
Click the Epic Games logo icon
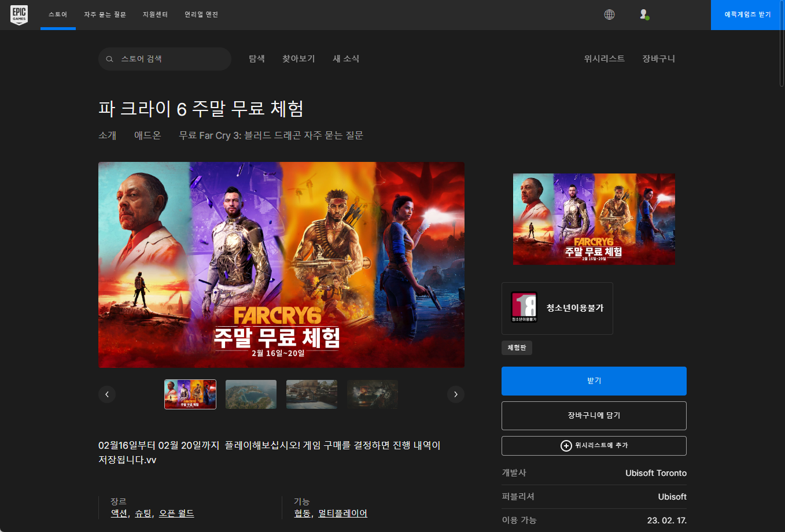point(19,15)
